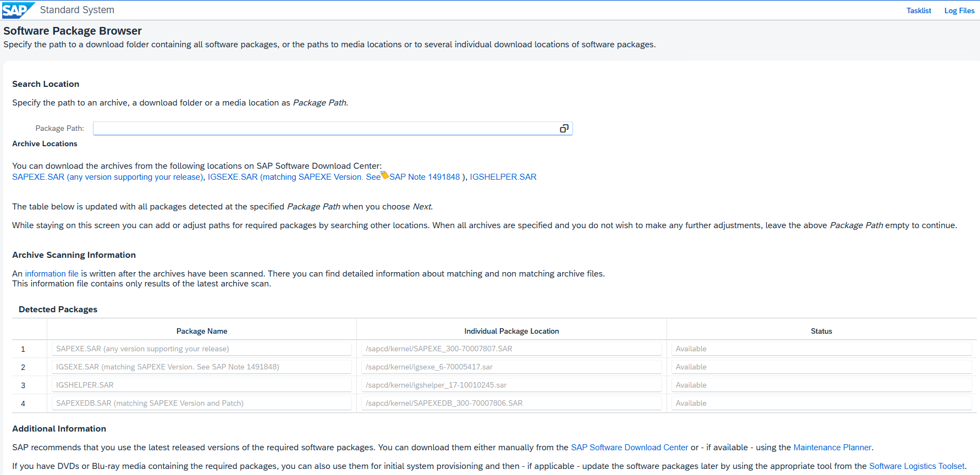Open the IGSHELPER.SAR download link

click(x=503, y=177)
